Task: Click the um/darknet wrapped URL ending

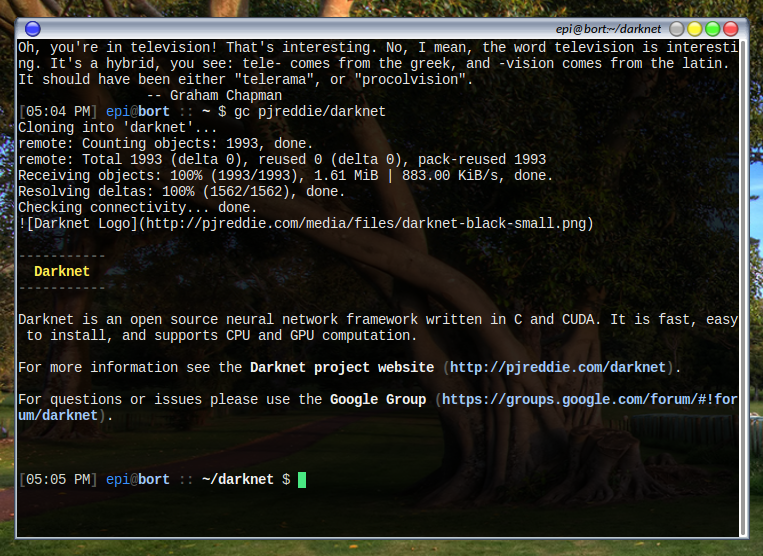Action: tap(58, 415)
